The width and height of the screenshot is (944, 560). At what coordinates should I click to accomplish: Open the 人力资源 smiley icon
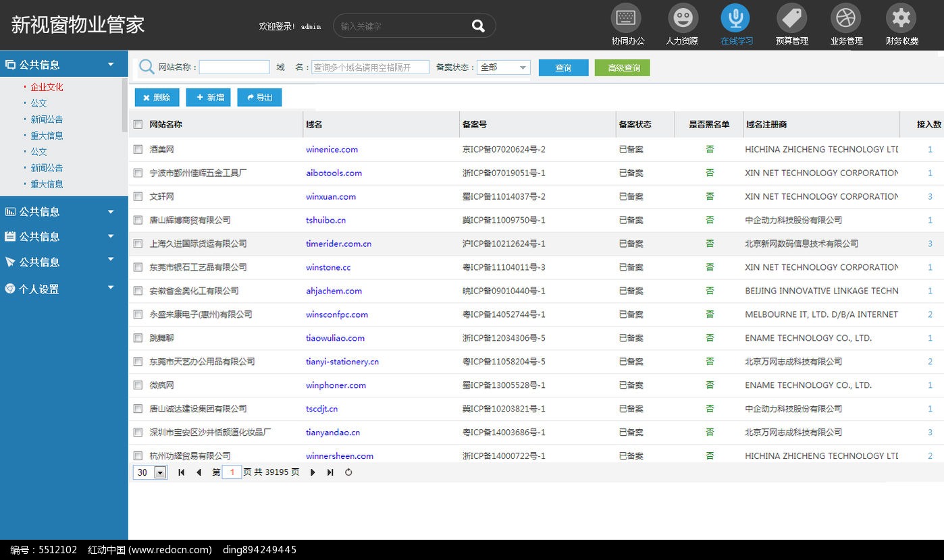click(683, 18)
